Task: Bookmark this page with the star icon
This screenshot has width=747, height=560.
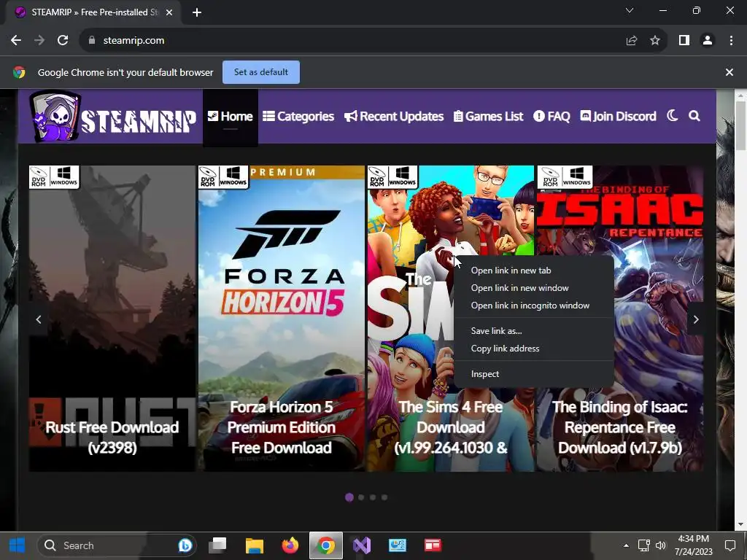Action: [655, 41]
